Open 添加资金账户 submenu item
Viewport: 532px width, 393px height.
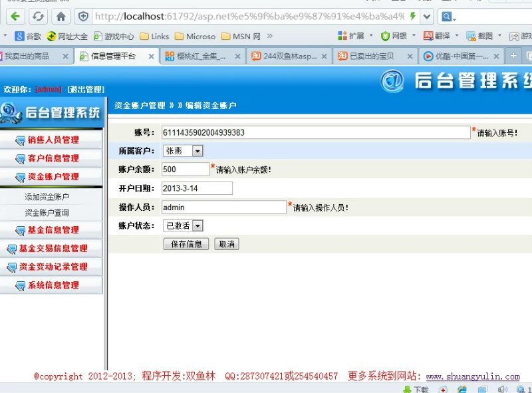coord(47,197)
